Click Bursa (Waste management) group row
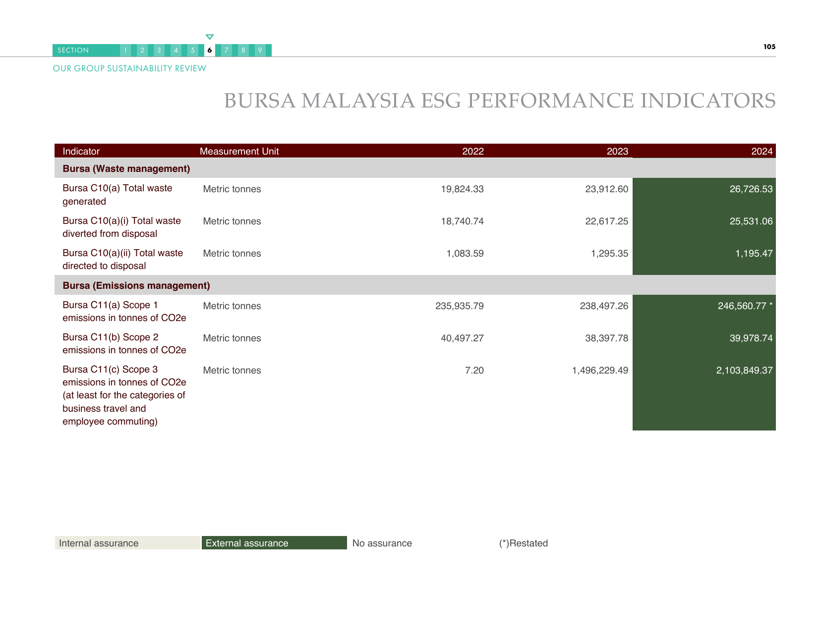The height and width of the screenshot is (644, 820). [415, 168]
